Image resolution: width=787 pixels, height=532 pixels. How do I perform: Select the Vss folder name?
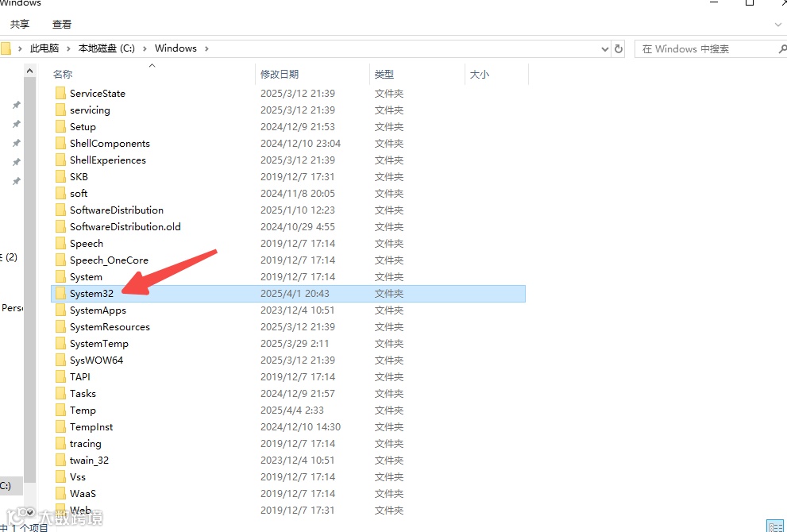point(78,476)
